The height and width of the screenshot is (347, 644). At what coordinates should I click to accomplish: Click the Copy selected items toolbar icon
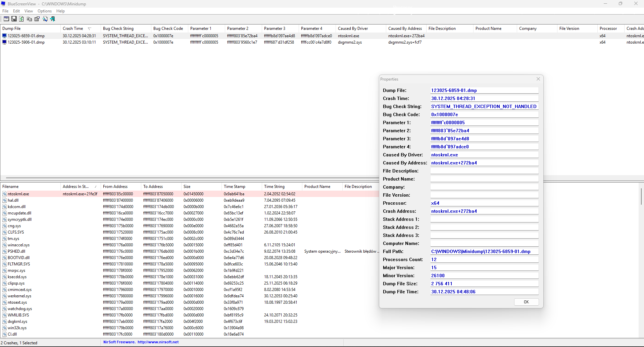(x=29, y=19)
